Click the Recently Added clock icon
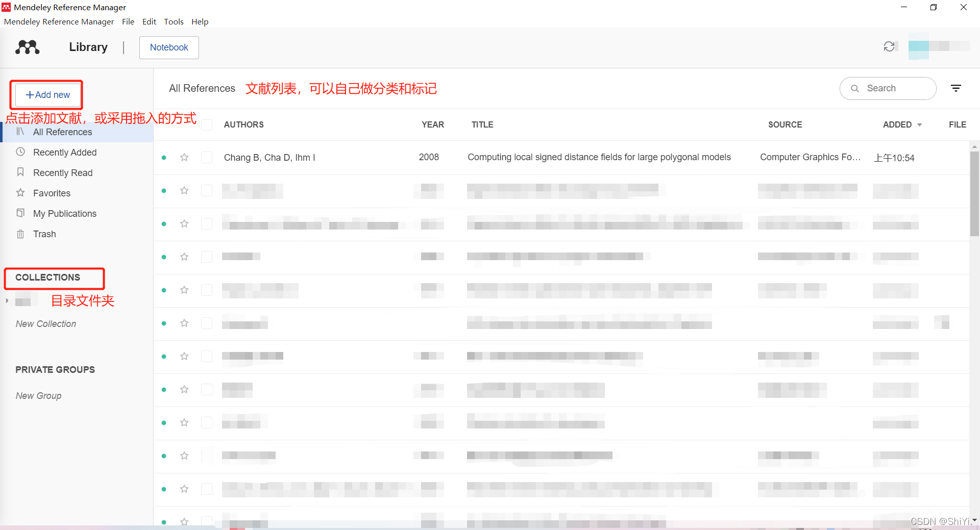The width and height of the screenshot is (980, 530). pos(20,152)
